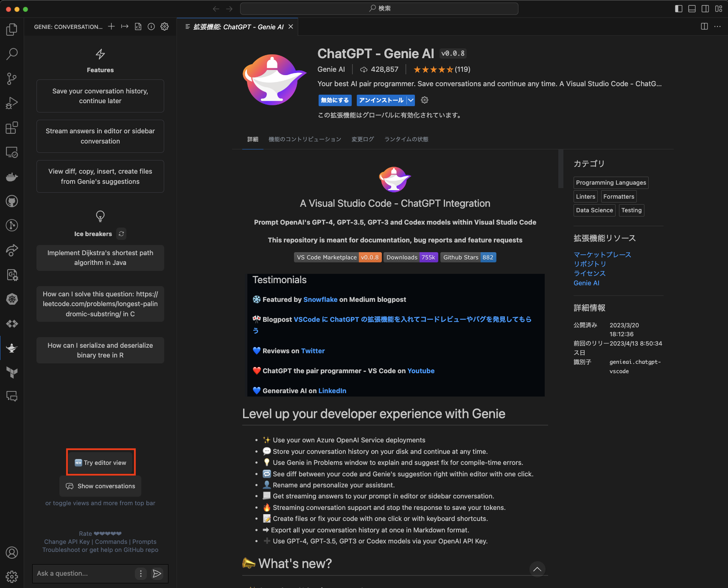Toggle the primary sidebar visibility

click(679, 8)
